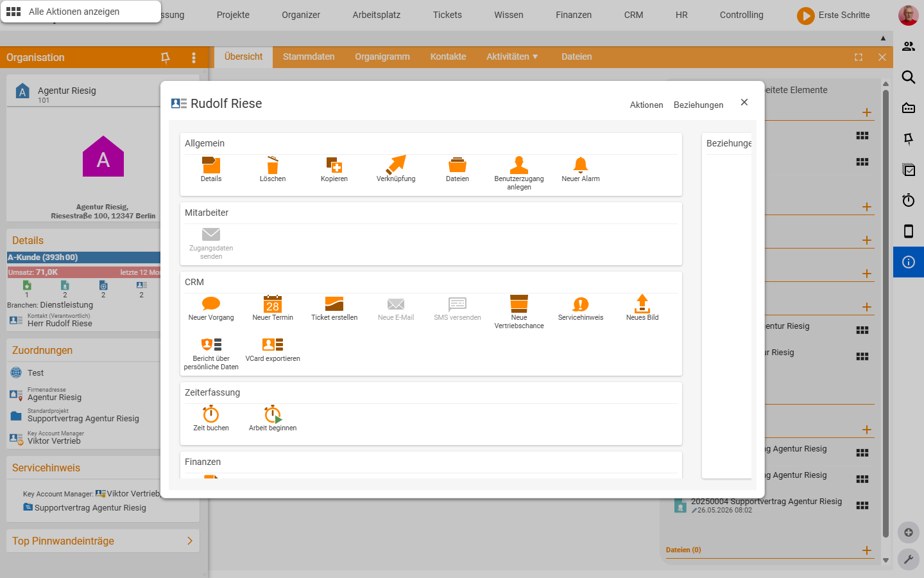Create a Neuer Termin calendar entry

(273, 304)
